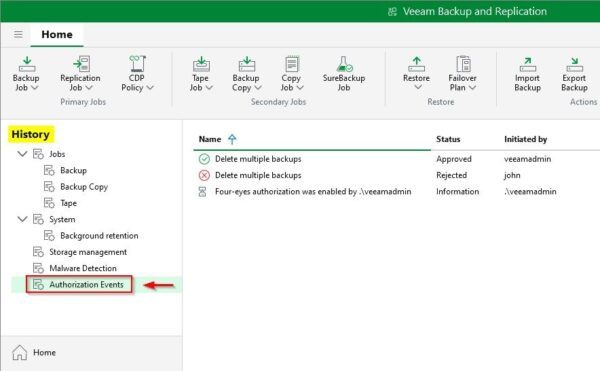Collapse the Jobs tree node chevron
The image size is (600, 371).
pos(22,154)
